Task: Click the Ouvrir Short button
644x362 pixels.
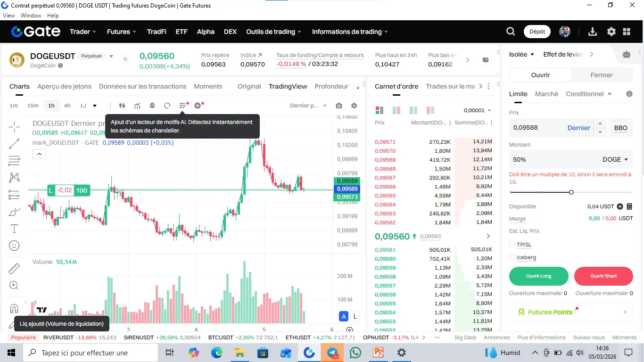Action: coord(603,276)
